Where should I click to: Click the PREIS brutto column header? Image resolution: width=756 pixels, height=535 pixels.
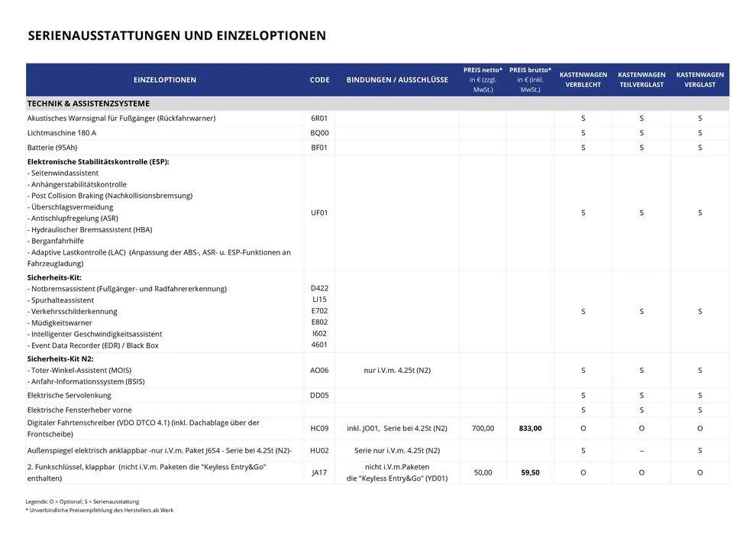tap(530, 79)
